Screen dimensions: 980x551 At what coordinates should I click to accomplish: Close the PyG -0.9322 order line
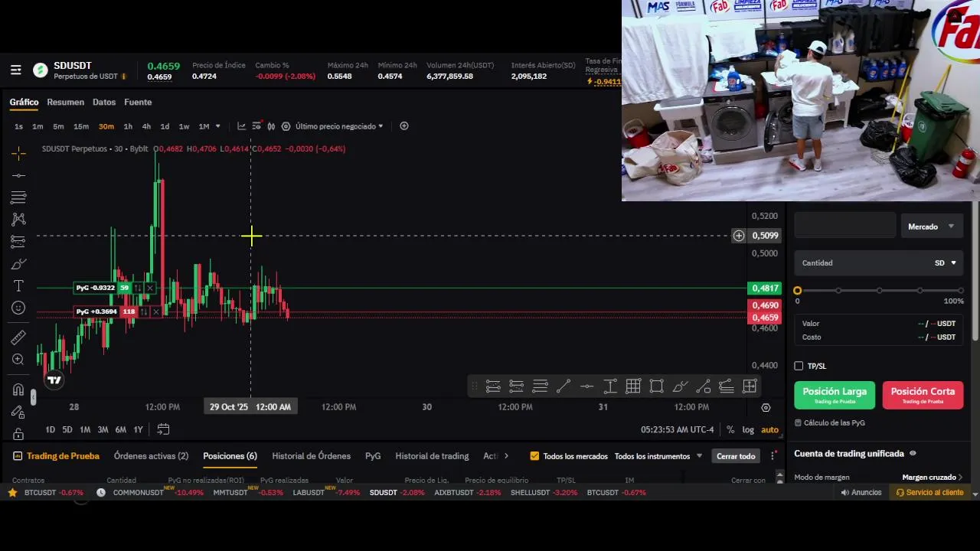click(x=150, y=288)
